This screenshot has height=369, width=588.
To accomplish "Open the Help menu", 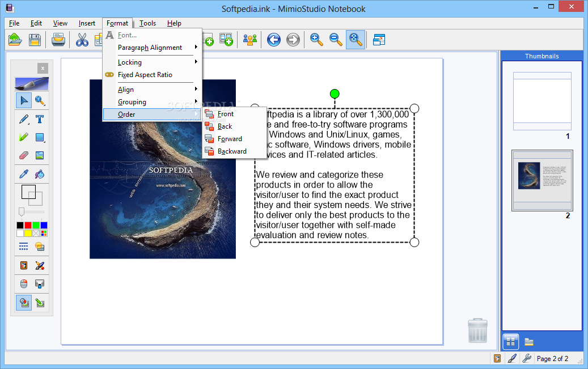I will pos(174,23).
